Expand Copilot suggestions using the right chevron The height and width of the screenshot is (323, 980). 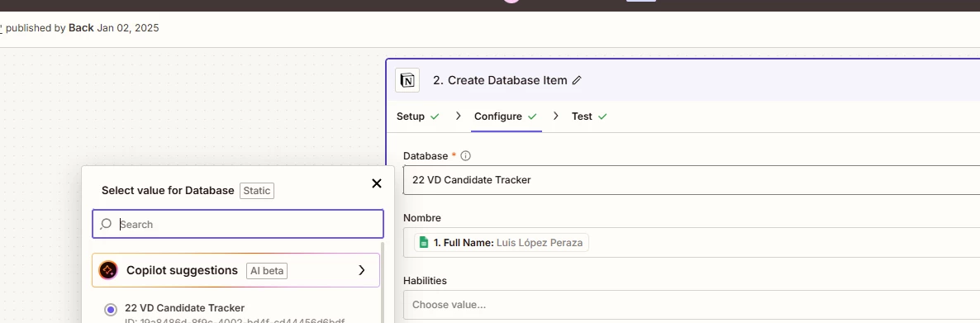[361, 270]
